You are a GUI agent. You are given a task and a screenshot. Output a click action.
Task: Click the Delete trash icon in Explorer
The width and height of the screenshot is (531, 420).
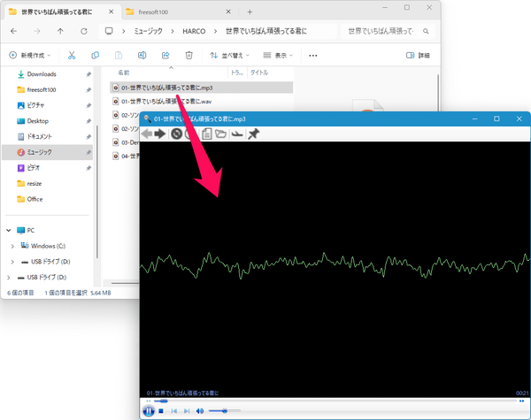coord(189,55)
